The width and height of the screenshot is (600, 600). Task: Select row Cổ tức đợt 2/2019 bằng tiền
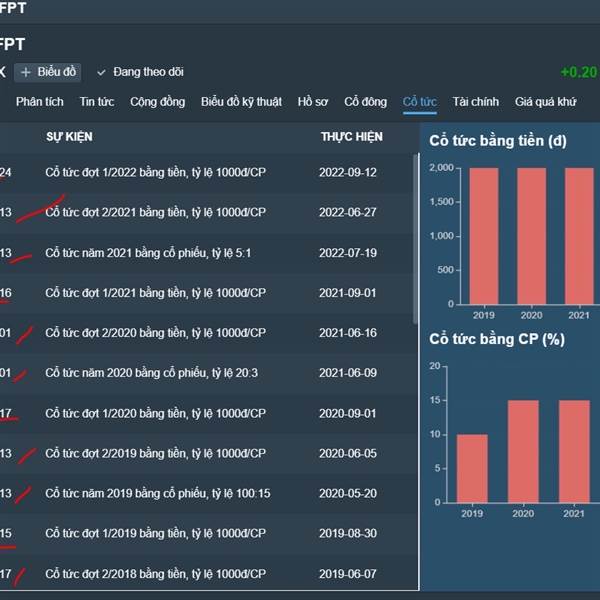click(x=206, y=453)
